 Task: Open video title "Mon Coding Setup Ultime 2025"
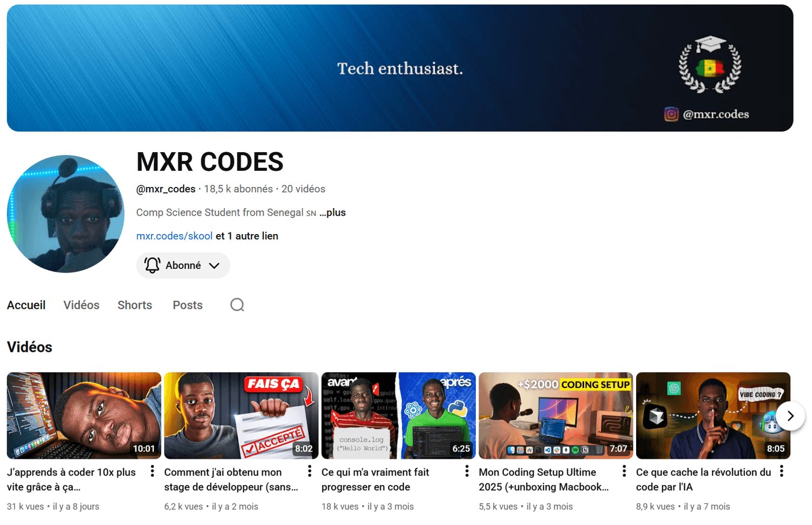[543, 479]
